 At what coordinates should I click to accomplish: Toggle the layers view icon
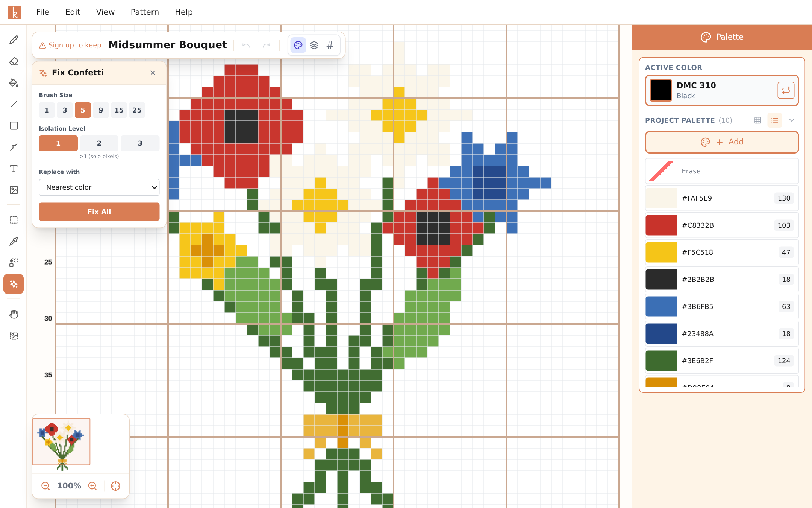pyautogui.click(x=314, y=46)
